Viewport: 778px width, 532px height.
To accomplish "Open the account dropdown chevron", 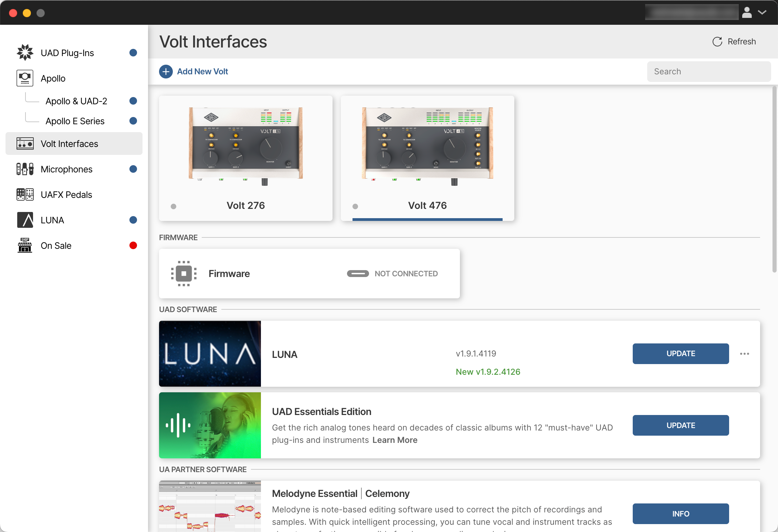I will pos(762,12).
